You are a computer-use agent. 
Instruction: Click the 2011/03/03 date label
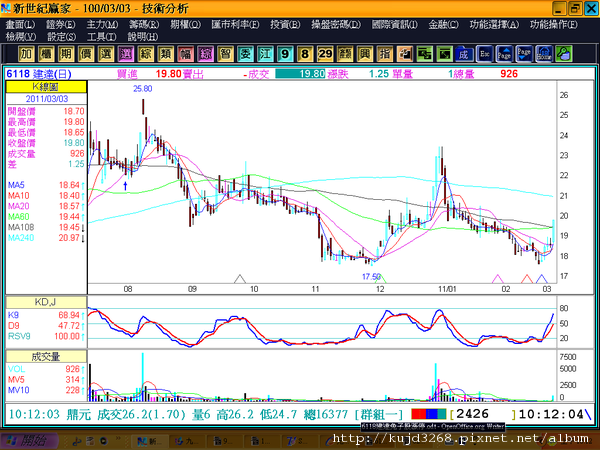click(x=47, y=99)
